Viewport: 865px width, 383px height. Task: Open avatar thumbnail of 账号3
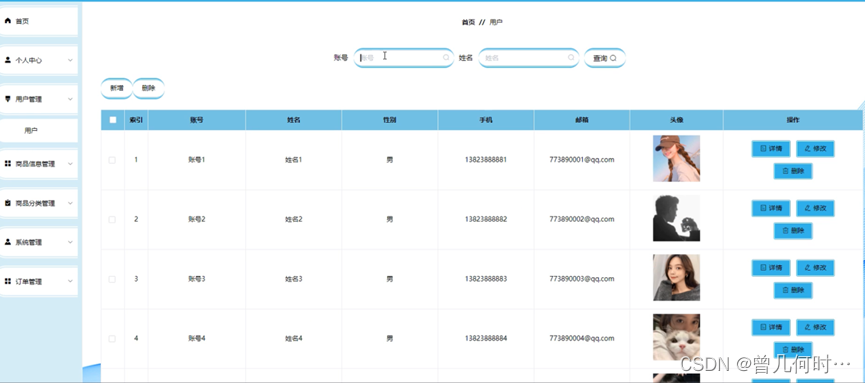point(676,278)
